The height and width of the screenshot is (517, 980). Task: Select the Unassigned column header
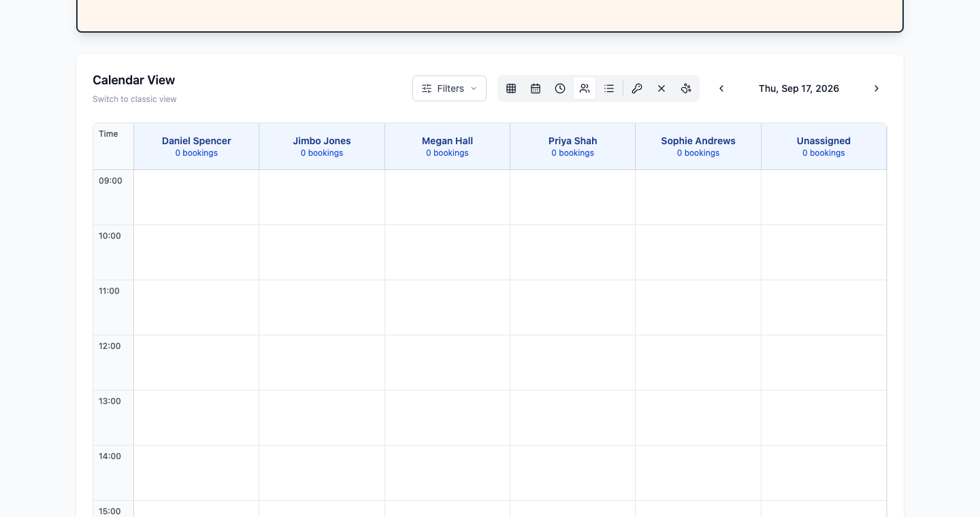[823, 146]
